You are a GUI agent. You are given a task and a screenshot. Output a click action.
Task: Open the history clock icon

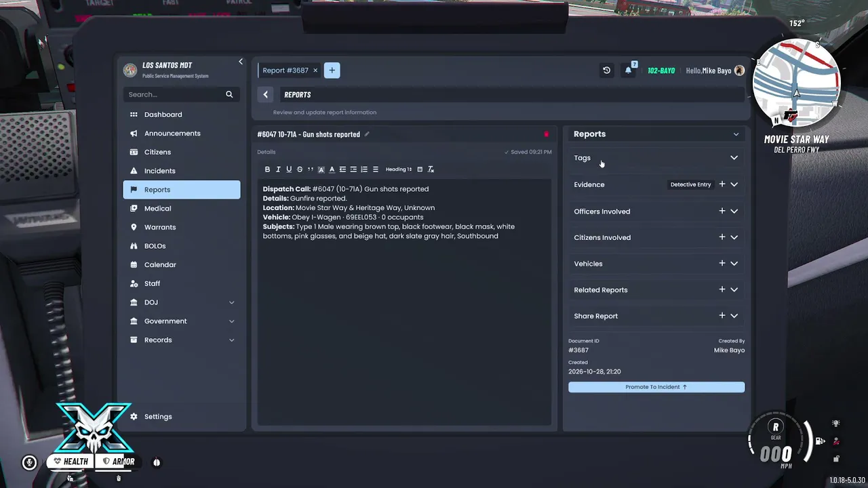607,70
